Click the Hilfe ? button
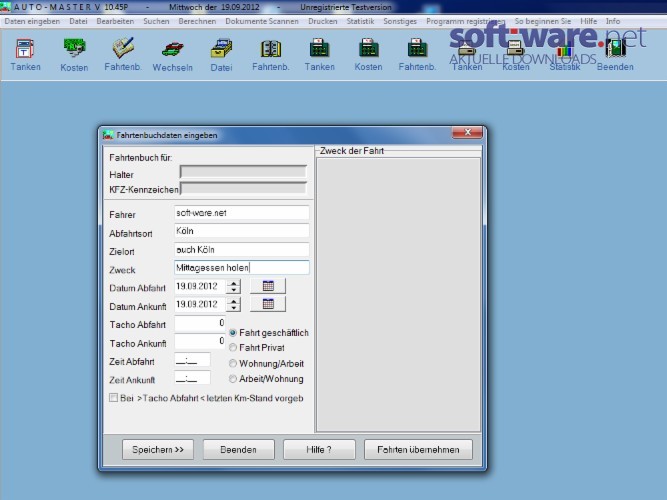Image resolution: width=667 pixels, height=500 pixels. [x=319, y=450]
